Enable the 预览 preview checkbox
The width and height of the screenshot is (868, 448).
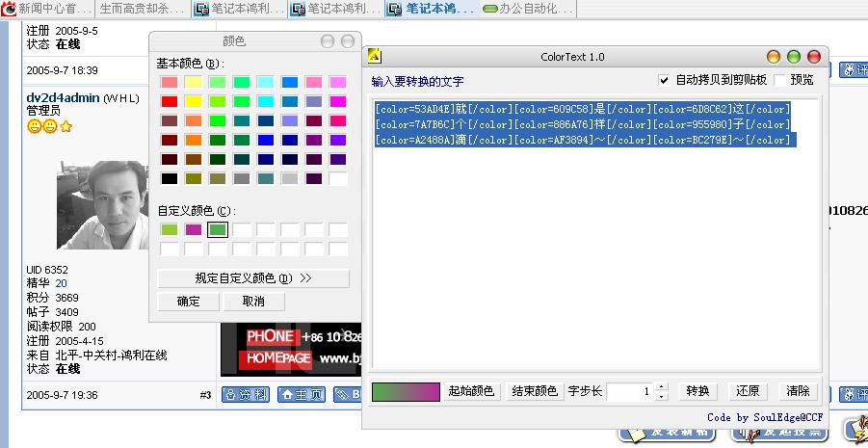pos(781,80)
